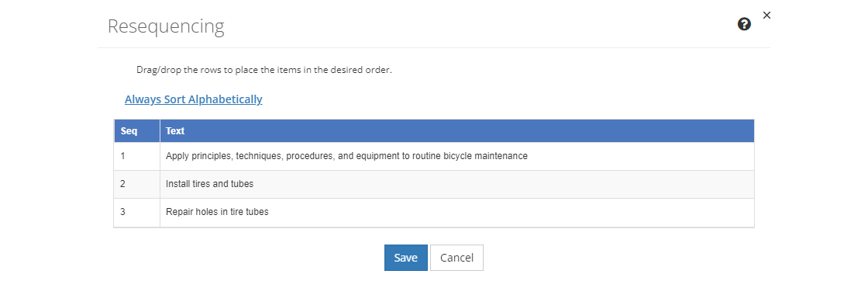Image resolution: width=868 pixels, height=288 pixels.
Task: Click sequence number 2 cell
Action: [x=136, y=184]
